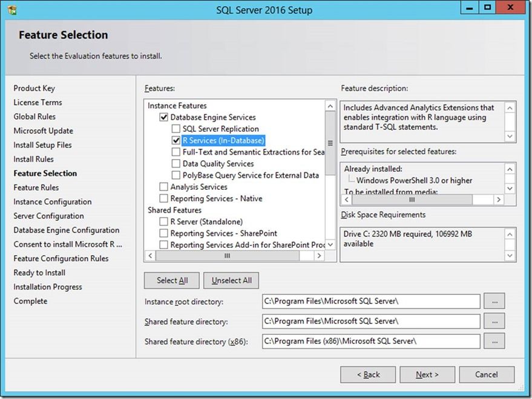Click the features list scroll down arrow
Image resolution: width=532 pixels, height=399 pixels.
click(330, 244)
